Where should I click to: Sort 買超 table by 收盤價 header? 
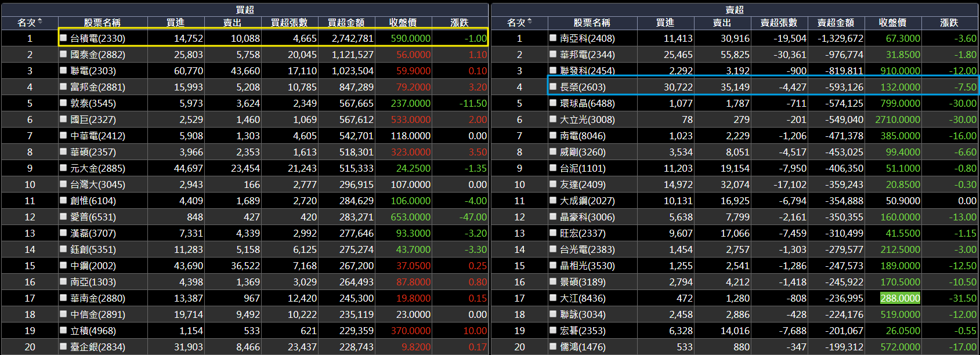tap(403, 23)
